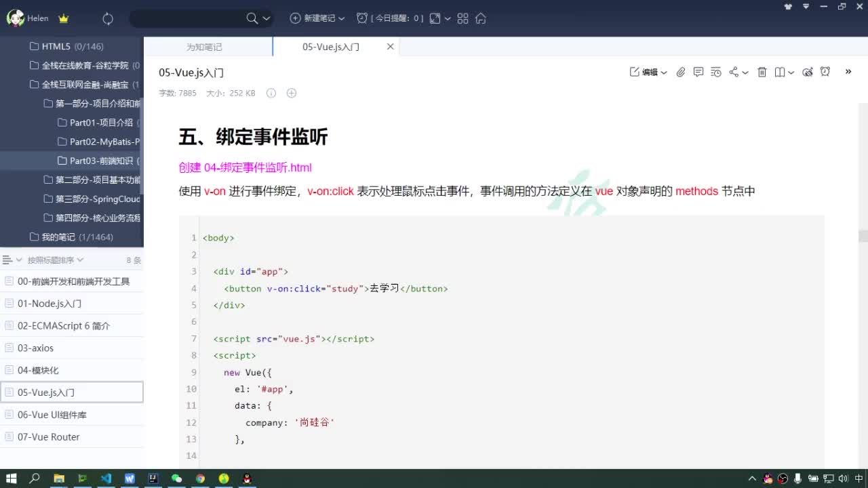Click the attachment paperclip icon
Viewport: 868px width, 488px height.
pos(681,72)
